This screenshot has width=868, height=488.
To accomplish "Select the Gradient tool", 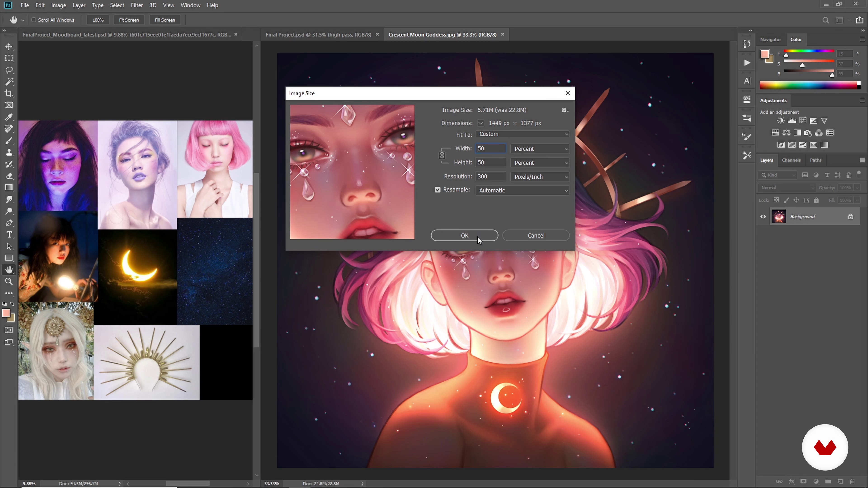I will point(9,188).
